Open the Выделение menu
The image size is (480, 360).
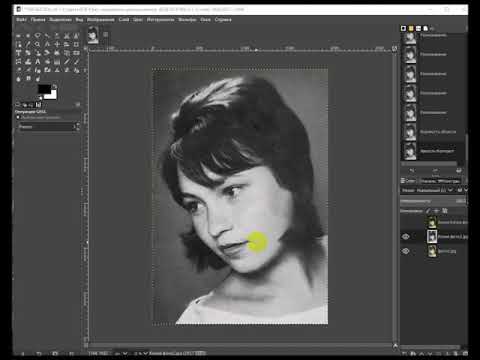60,20
